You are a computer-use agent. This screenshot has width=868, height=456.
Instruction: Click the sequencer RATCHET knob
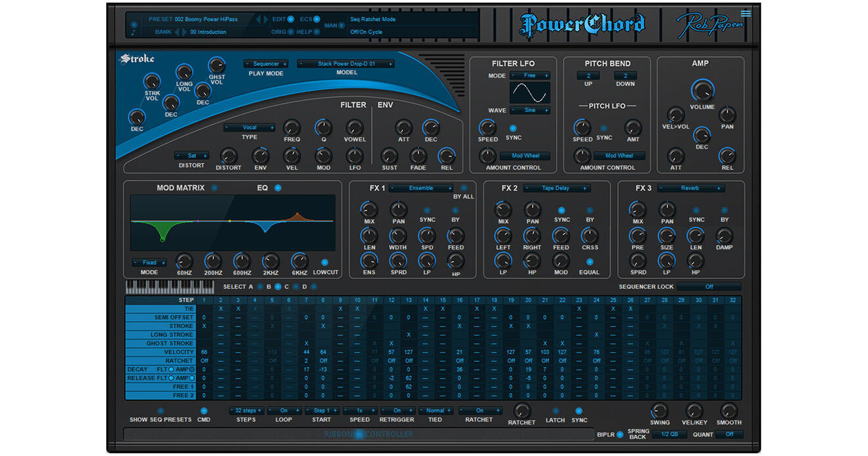[521, 411]
